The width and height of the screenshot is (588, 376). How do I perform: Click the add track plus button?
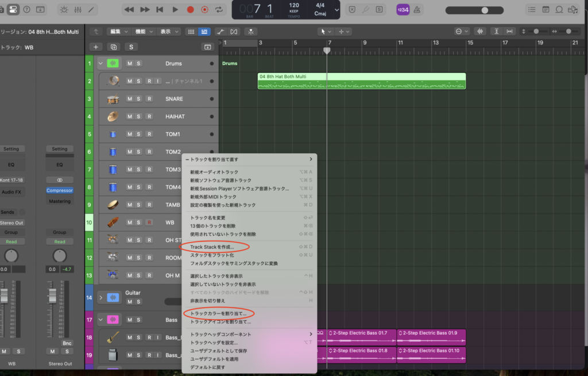[x=96, y=46]
